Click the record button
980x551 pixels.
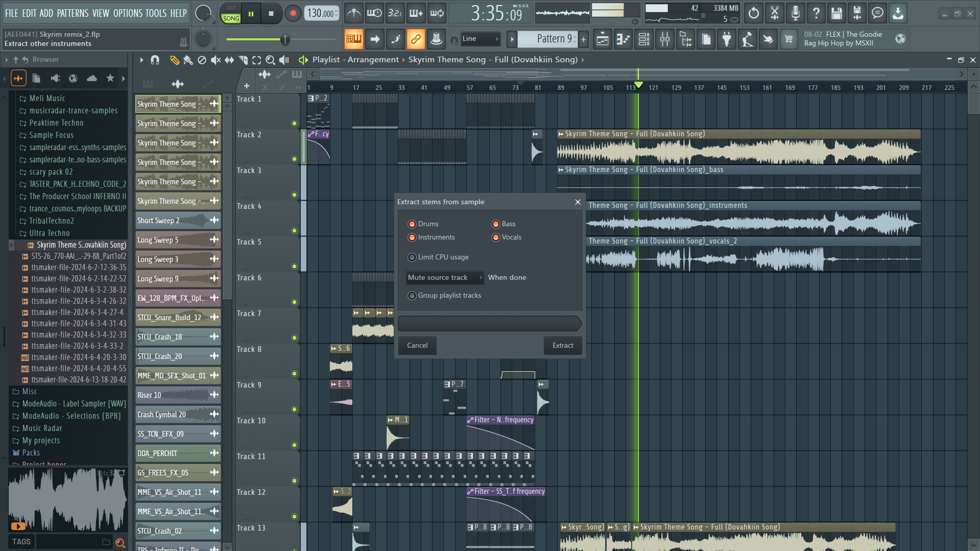pyautogui.click(x=293, y=14)
